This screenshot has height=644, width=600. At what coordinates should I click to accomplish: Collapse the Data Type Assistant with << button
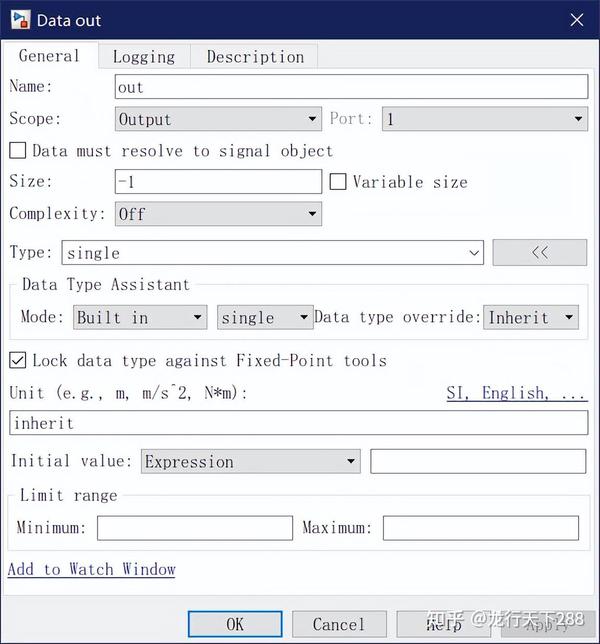(x=540, y=252)
